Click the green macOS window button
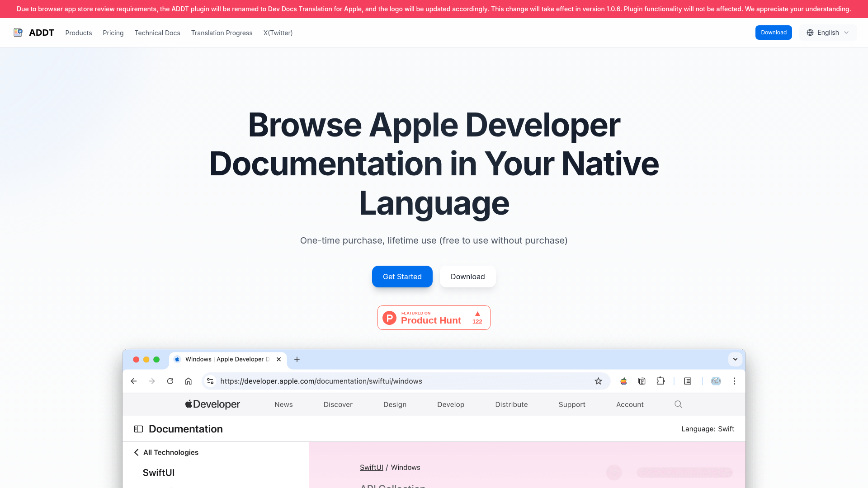The image size is (868, 488). [156, 359]
